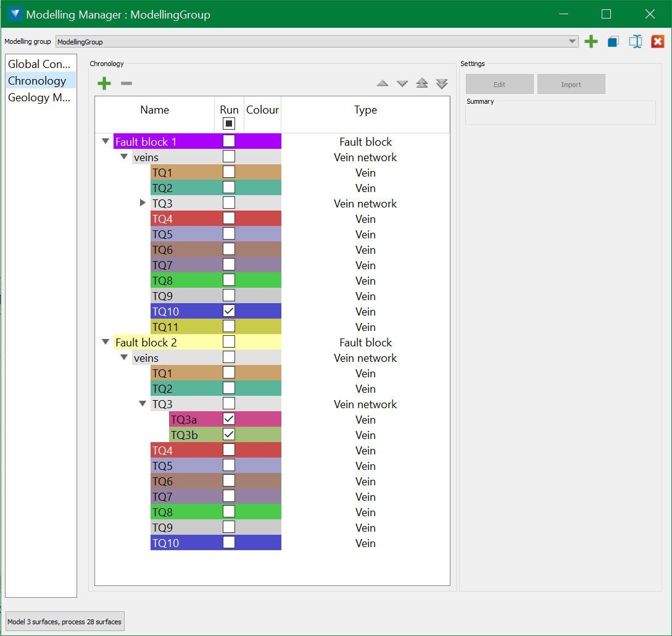Uncheck the Run checkbox for TQ10 in Fault block 1

[229, 311]
